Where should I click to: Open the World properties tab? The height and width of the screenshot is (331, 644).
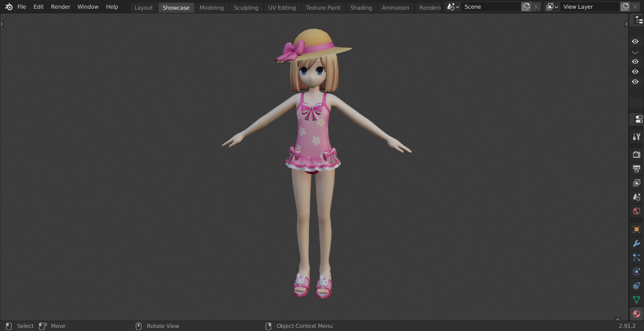[636, 211]
